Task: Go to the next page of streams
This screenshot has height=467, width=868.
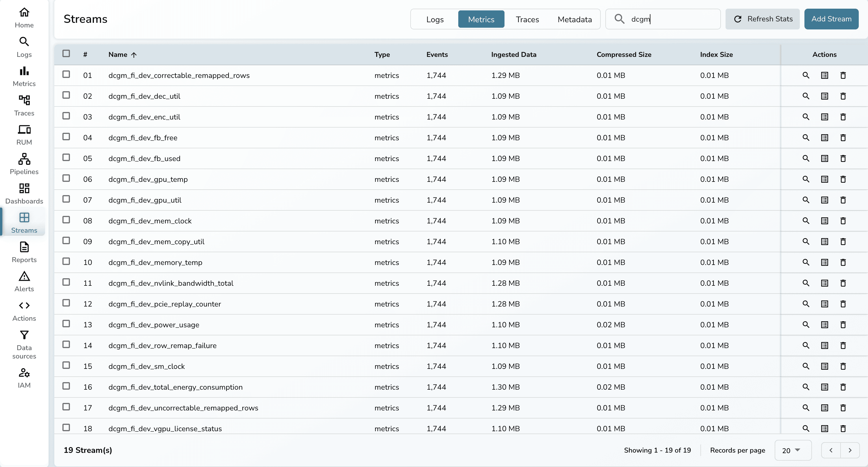Action: [850, 450]
